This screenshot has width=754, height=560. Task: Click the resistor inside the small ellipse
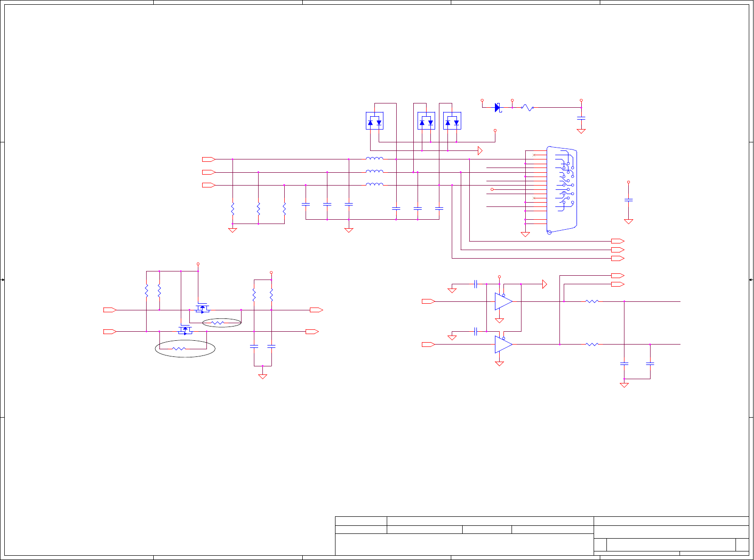[218, 323]
